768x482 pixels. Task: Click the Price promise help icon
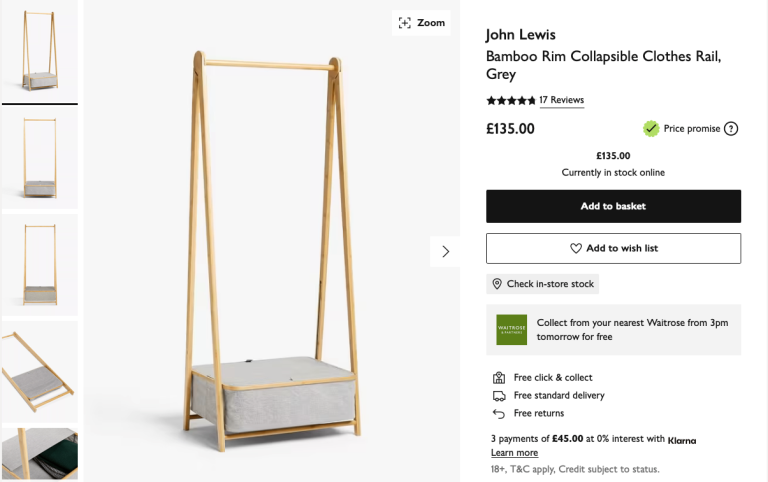click(731, 128)
